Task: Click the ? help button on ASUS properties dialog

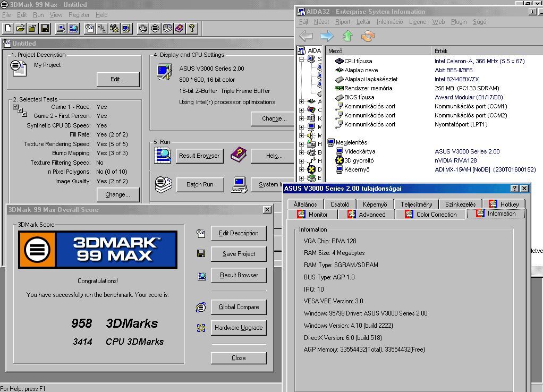Action: pos(515,189)
